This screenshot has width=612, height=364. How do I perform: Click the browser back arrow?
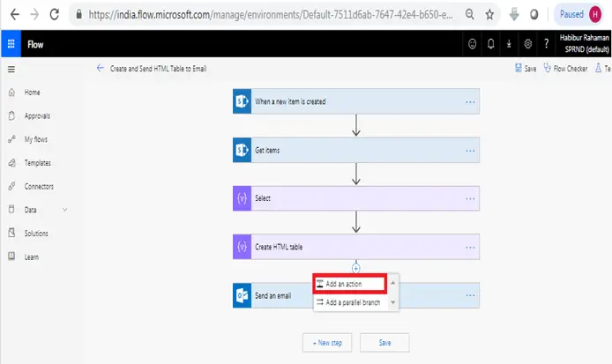15,14
